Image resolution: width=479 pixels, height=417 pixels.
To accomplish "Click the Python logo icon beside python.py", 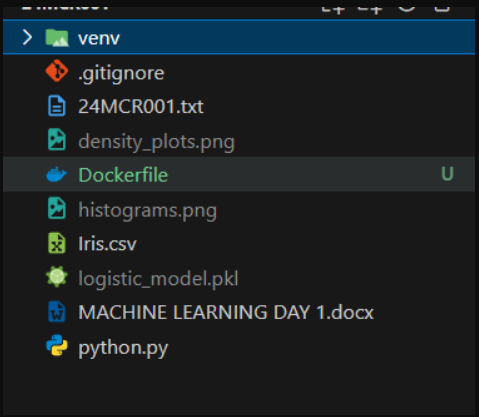I will [57, 345].
